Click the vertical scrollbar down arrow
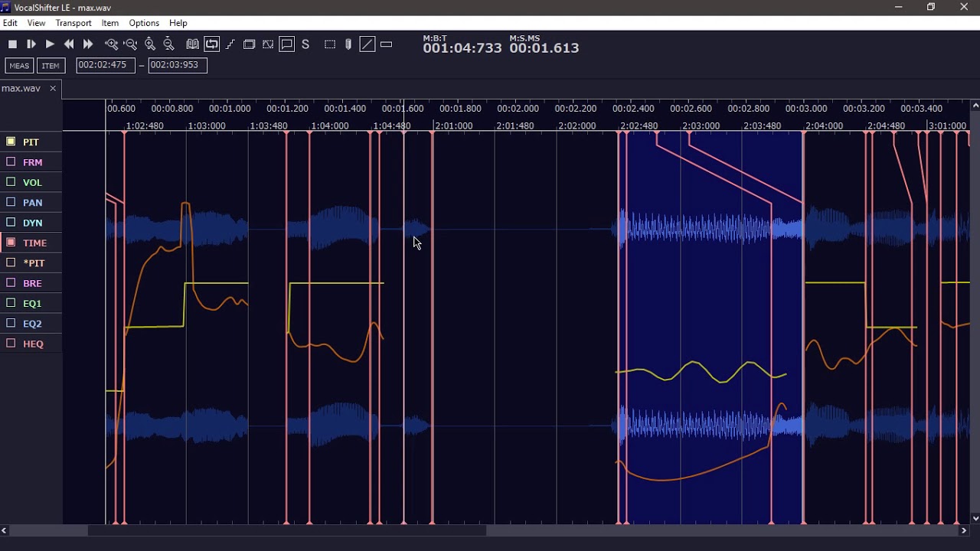The width and height of the screenshot is (980, 551). [975, 518]
